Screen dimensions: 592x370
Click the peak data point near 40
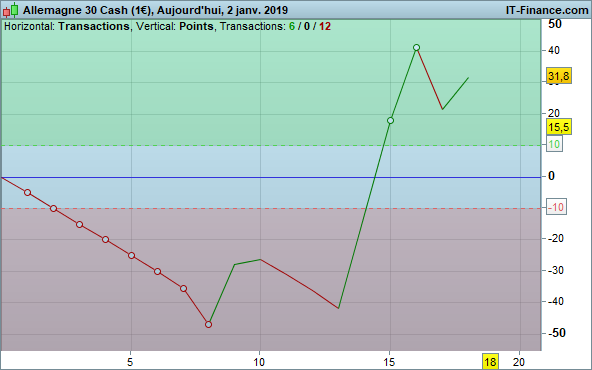pyautogui.click(x=416, y=48)
